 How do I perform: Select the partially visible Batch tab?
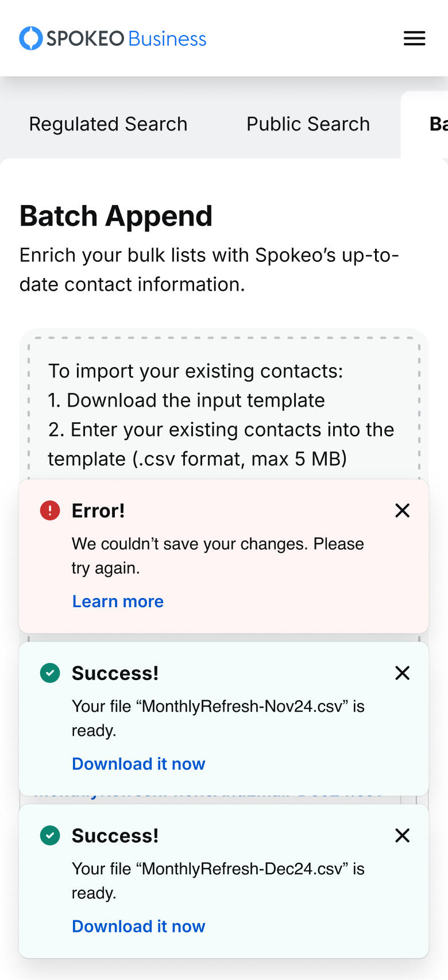437,124
